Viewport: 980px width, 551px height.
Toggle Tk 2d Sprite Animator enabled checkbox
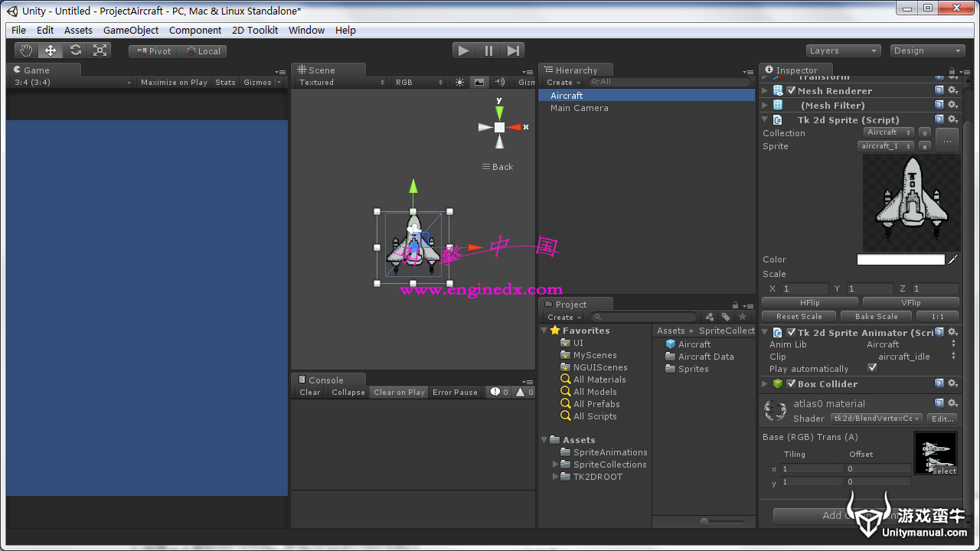coord(792,332)
